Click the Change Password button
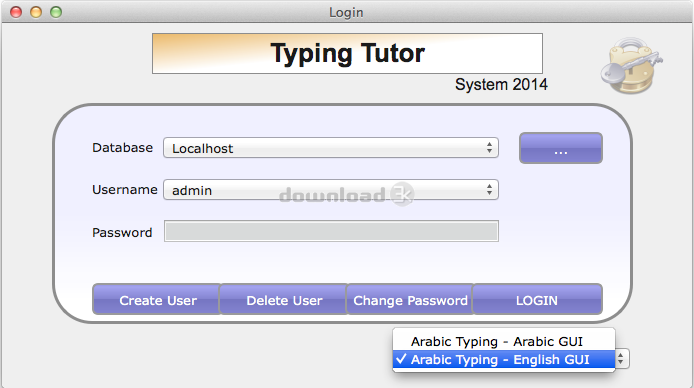Image resolution: width=694 pixels, height=388 pixels. [410, 300]
